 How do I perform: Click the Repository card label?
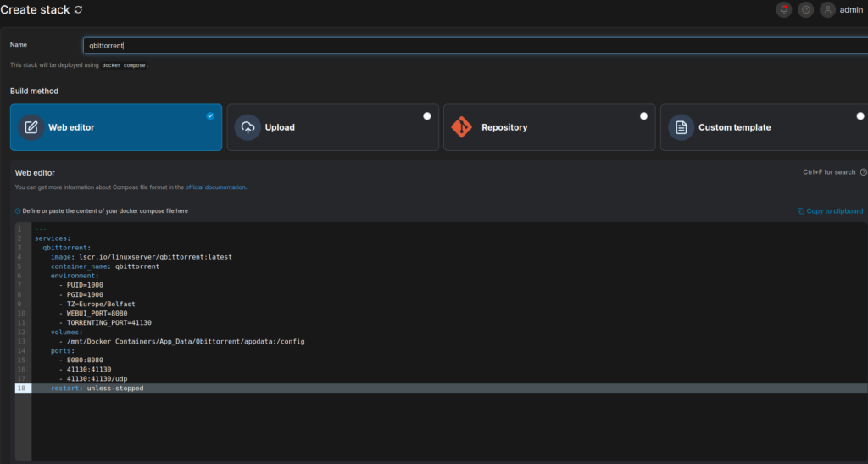pyautogui.click(x=504, y=127)
